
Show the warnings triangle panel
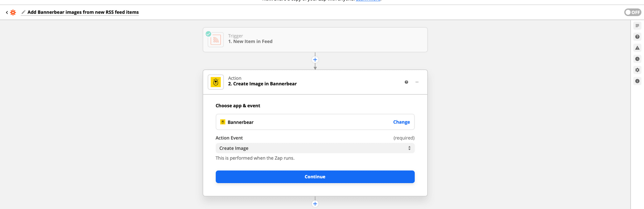637,48
